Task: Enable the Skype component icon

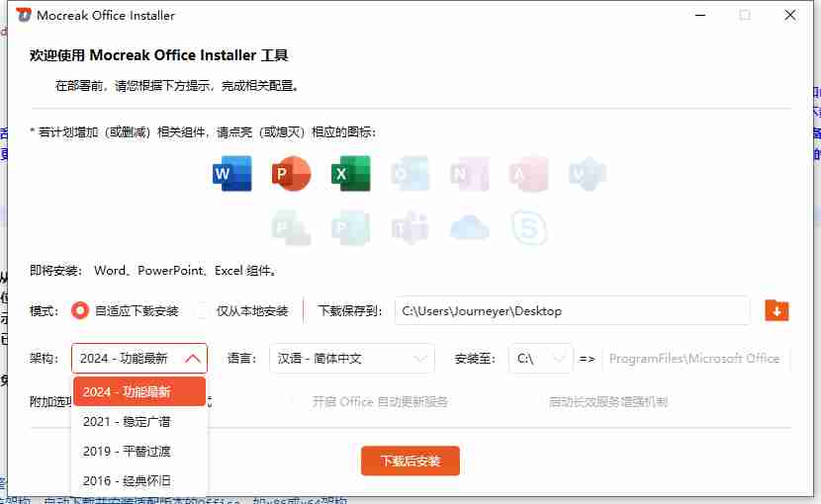Action: click(x=528, y=228)
